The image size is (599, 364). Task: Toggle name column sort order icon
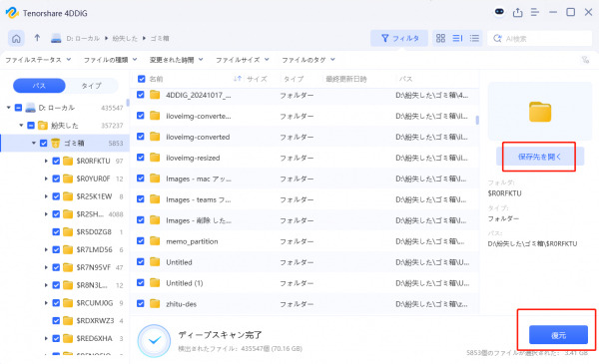point(238,79)
